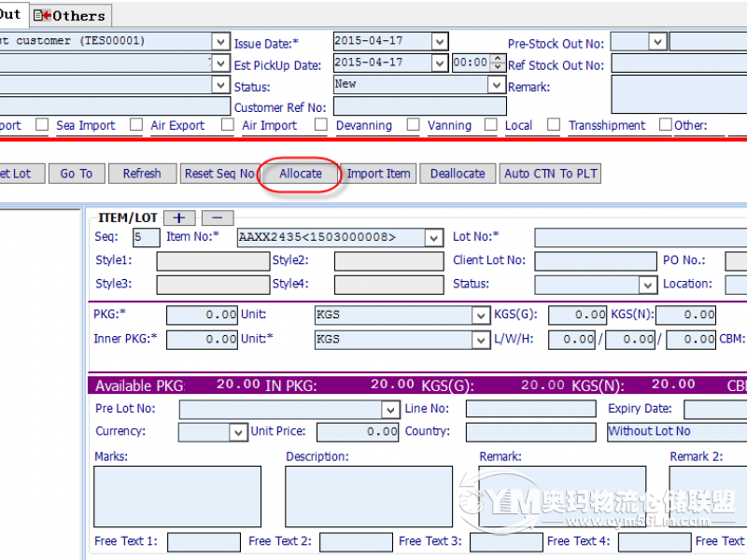Run Auto CTN To PLT

(550, 174)
